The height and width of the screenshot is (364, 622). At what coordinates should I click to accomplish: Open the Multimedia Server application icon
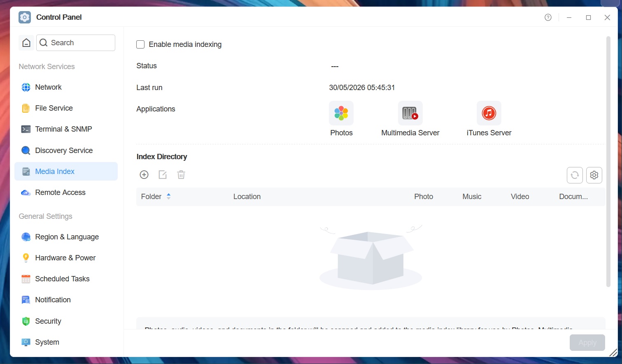point(410,113)
